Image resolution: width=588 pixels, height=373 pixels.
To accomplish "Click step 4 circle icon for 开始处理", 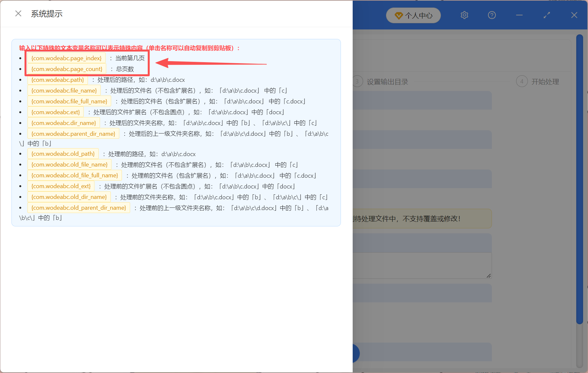I will point(522,81).
